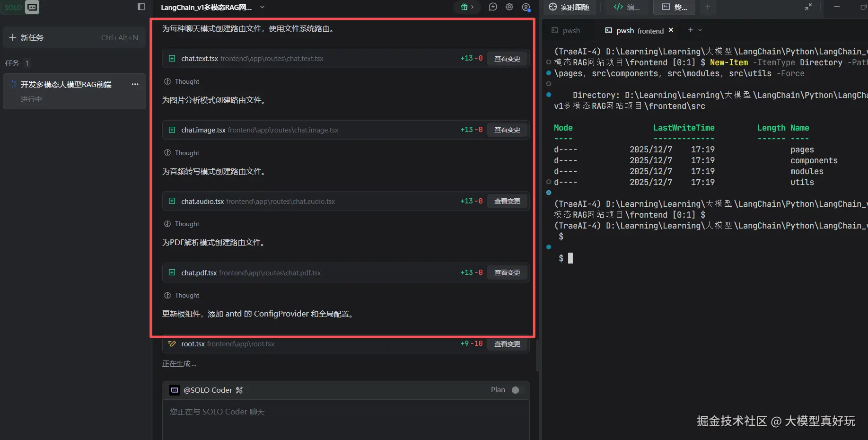Create a new task with 新任务

coord(74,37)
